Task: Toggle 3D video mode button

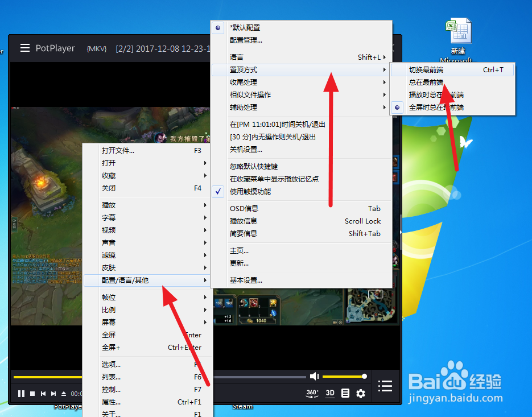Action: 330,393
